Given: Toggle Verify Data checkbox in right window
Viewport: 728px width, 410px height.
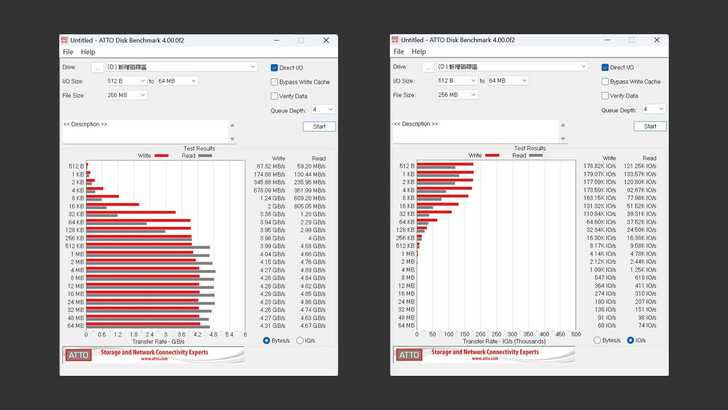Looking at the screenshot, I should click(604, 96).
